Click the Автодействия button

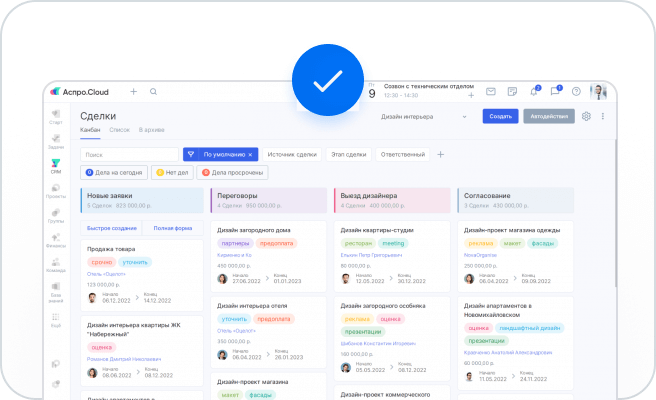(549, 116)
